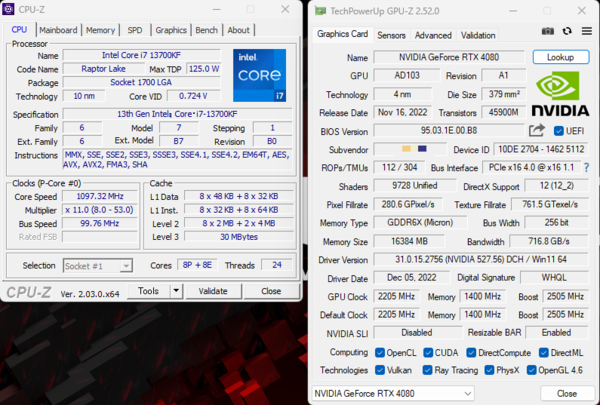Open the NVIDIA GeForce RTX 4080 GPU selector

(x=393, y=393)
